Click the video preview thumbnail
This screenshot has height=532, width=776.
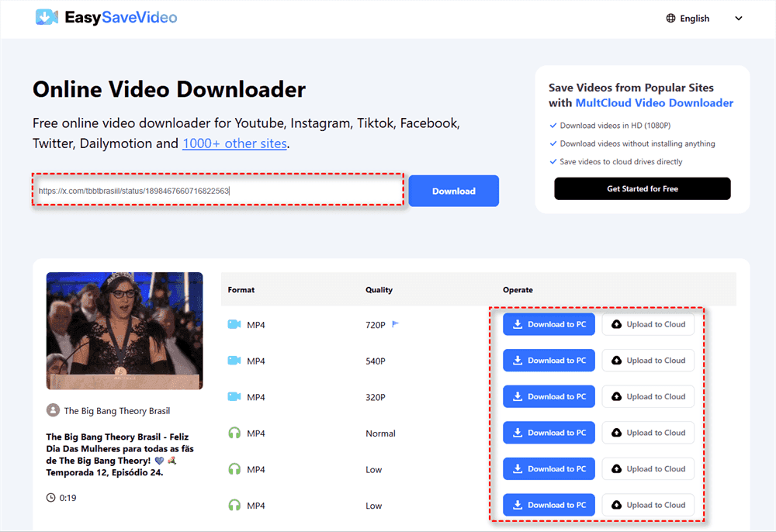click(125, 331)
